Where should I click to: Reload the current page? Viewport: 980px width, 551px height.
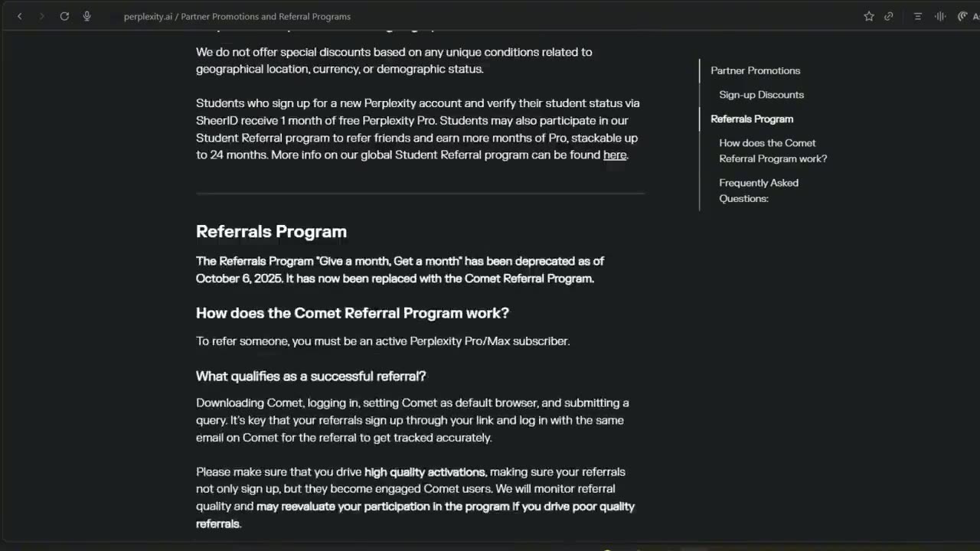[x=64, y=16]
